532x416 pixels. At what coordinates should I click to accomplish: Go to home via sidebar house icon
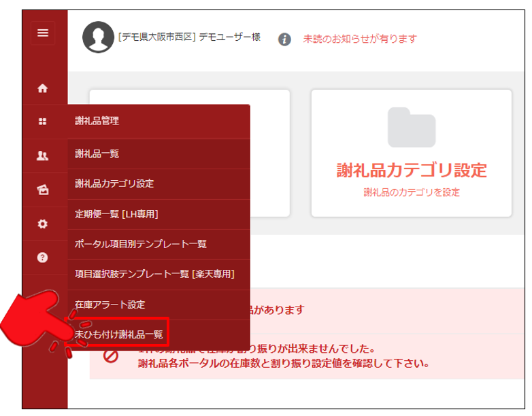[x=43, y=88]
